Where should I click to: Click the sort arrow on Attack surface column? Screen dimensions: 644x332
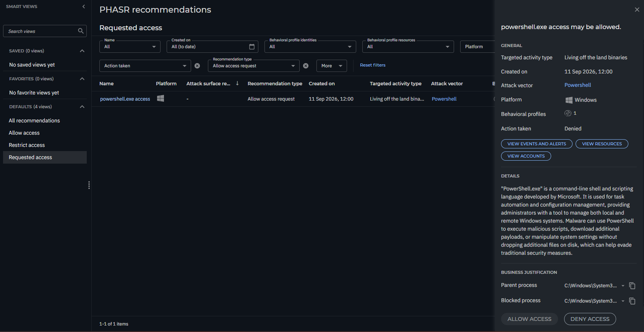pos(237,83)
